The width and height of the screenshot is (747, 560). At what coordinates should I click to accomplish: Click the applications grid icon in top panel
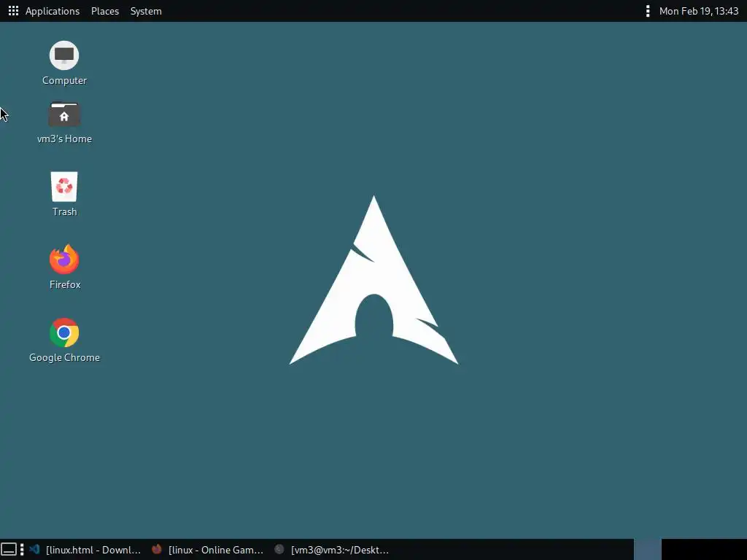[13, 11]
